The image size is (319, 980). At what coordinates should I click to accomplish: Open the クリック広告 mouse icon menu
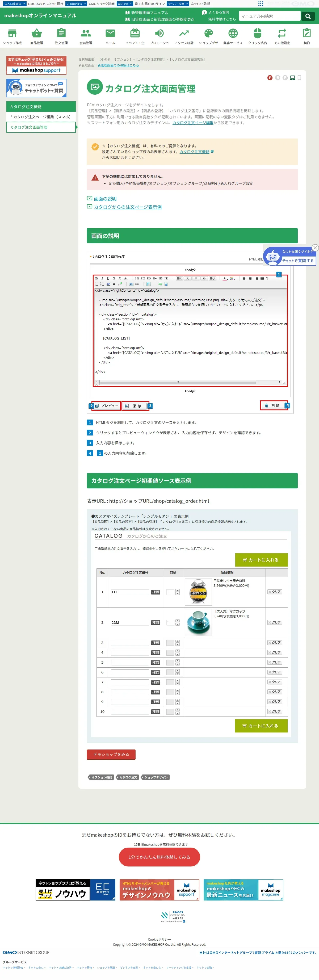tap(257, 36)
